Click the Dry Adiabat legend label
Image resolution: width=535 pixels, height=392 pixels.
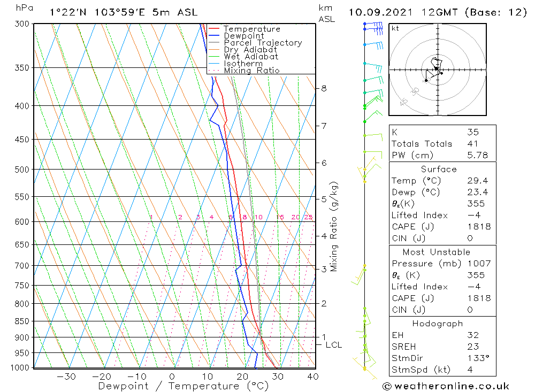click(250, 50)
